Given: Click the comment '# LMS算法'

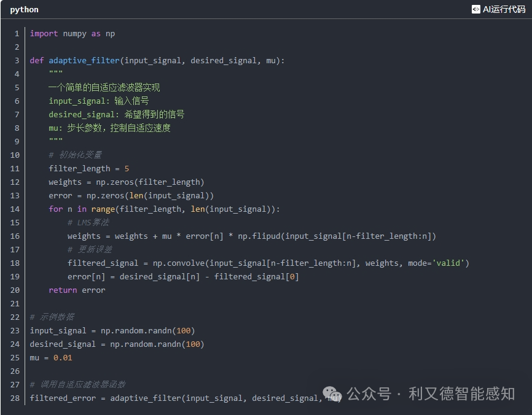Looking at the screenshot, I should click(88, 222).
